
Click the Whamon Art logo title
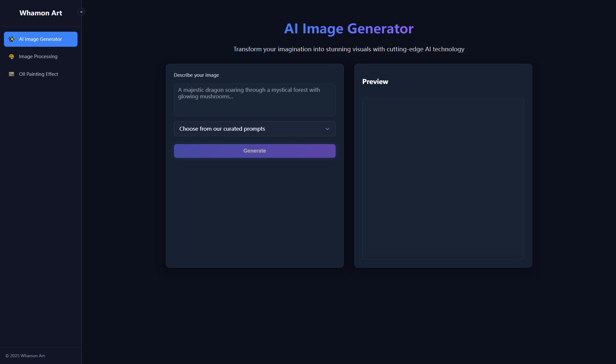41,13
